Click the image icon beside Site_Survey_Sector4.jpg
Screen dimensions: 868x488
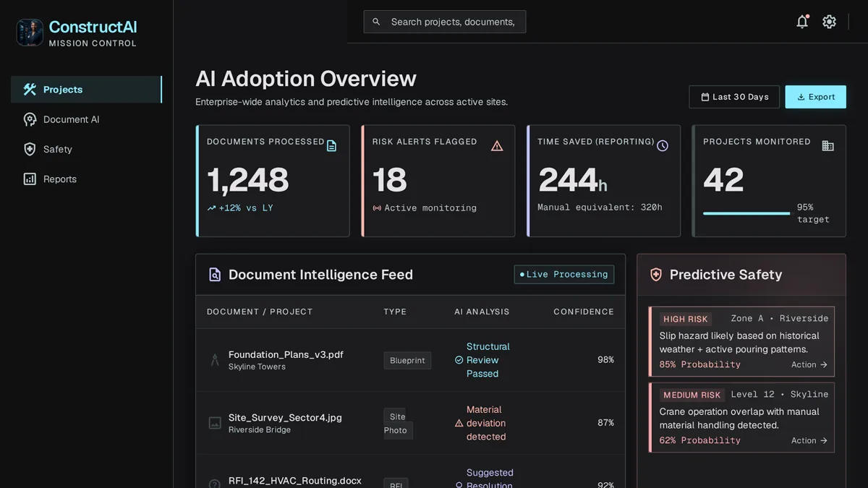click(x=215, y=423)
